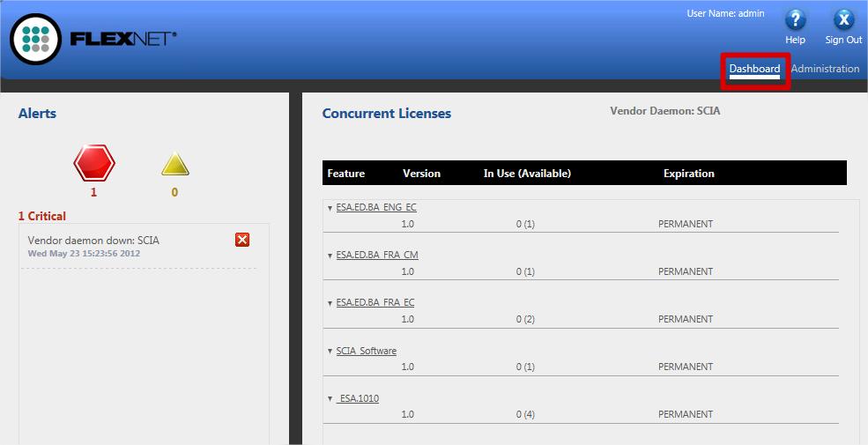Click the Alerts panel heading
The image size is (868, 445).
point(37,114)
